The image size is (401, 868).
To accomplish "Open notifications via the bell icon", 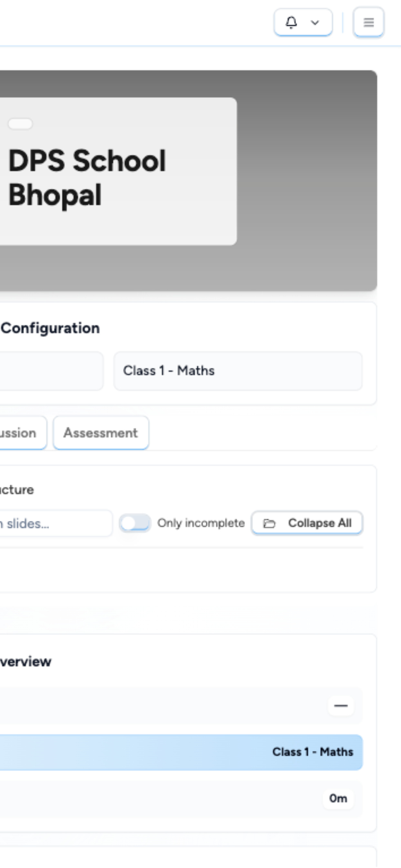I will pyautogui.click(x=291, y=22).
